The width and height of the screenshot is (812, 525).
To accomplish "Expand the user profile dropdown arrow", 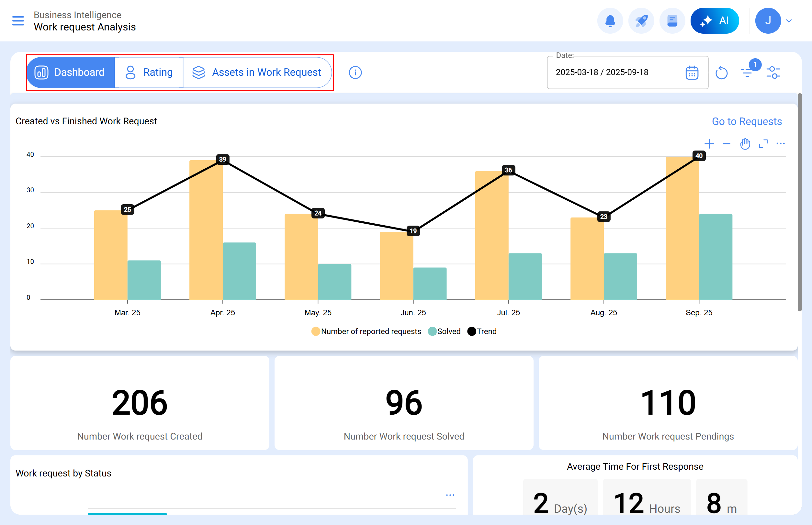I will point(789,21).
